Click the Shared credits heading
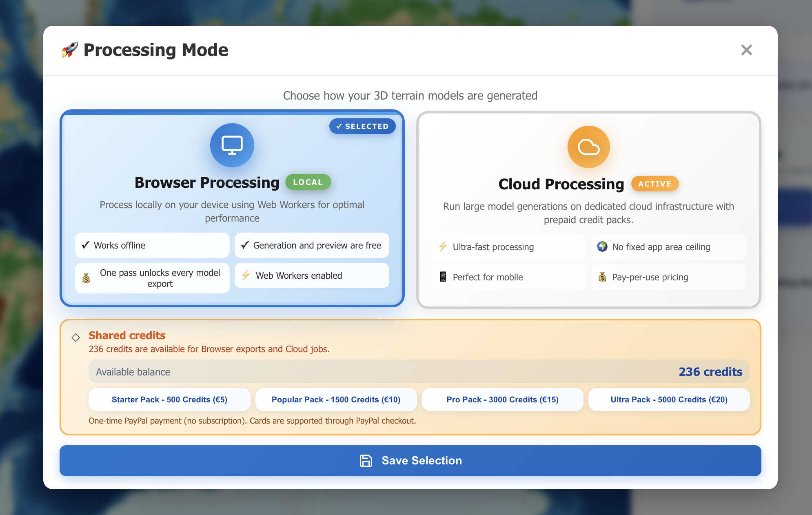Screen dimensions: 812x515 [x=127, y=335]
